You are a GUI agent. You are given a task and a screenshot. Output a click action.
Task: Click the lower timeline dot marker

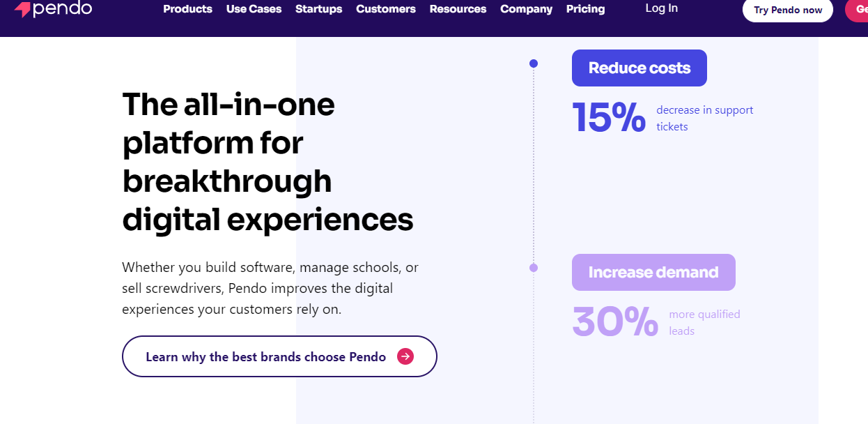click(534, 267)
